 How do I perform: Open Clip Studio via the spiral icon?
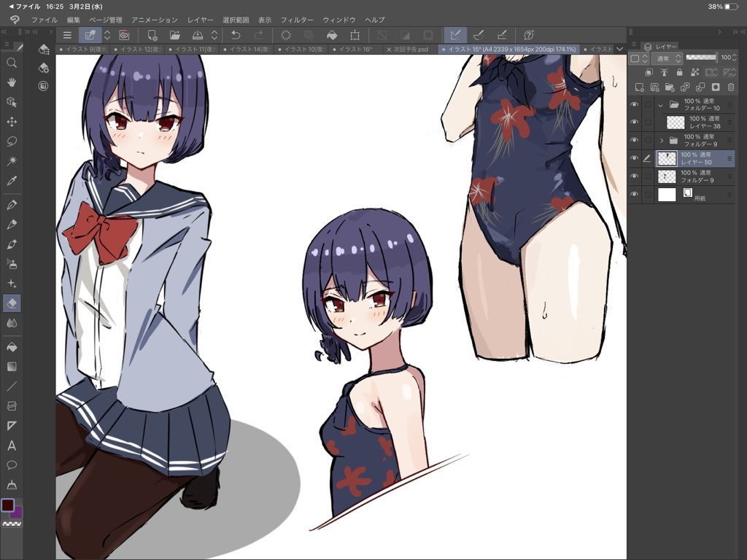click(124, 35)
